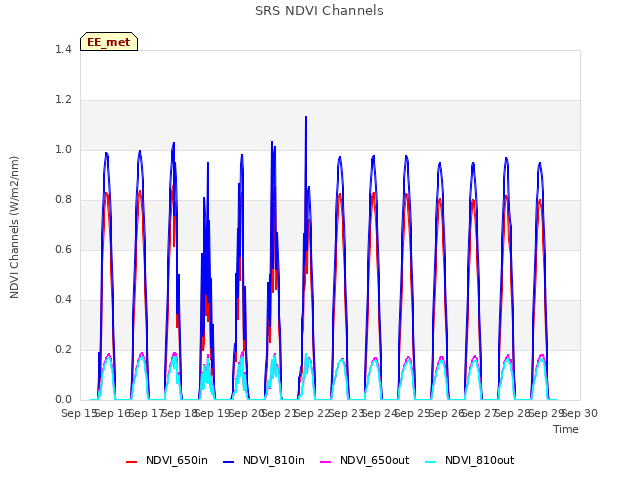Click the 1.4 y-axis tick label
Image resolution: width=640 pixels, height=480 pixels.
point(63,49)
